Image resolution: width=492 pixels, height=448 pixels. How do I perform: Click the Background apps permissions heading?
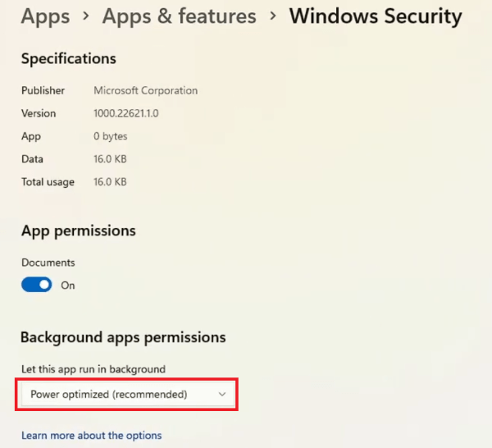[x=123, y=338]
